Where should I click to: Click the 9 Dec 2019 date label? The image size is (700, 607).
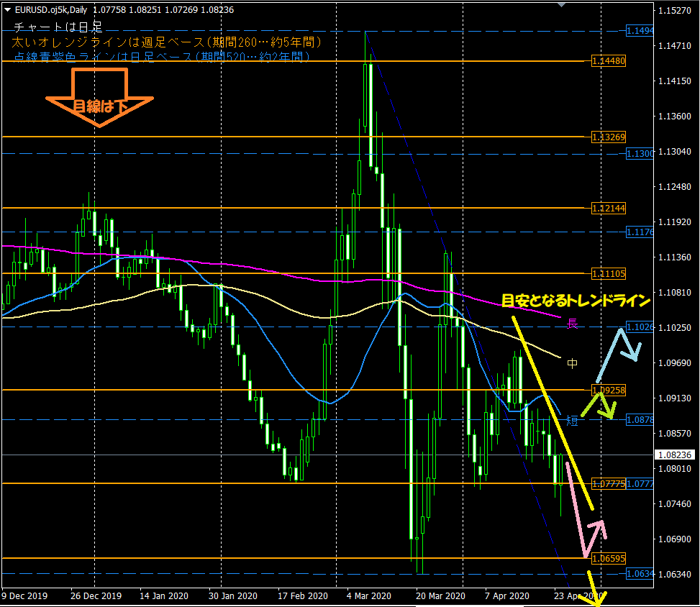click(25, 595)
